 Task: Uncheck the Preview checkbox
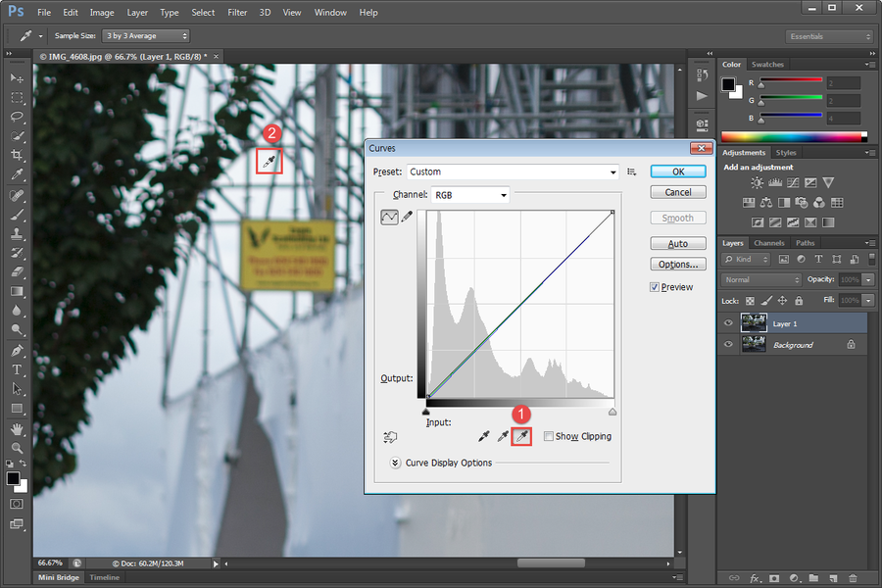(655, 287)
